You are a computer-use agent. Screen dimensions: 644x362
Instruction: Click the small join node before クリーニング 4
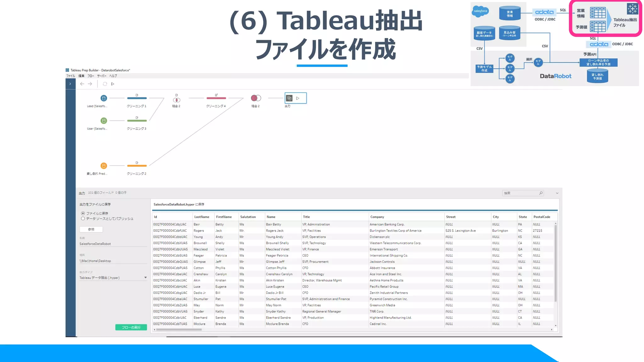(176, 100)
